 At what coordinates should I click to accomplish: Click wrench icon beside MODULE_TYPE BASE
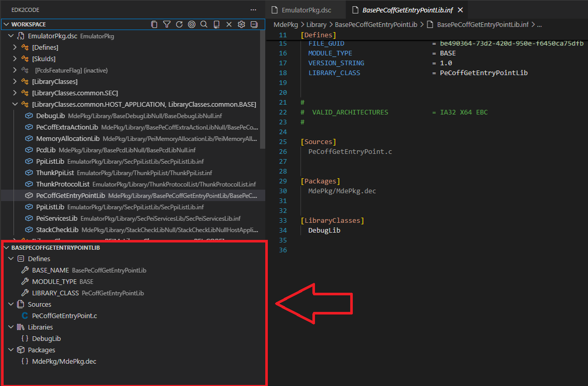25,281
